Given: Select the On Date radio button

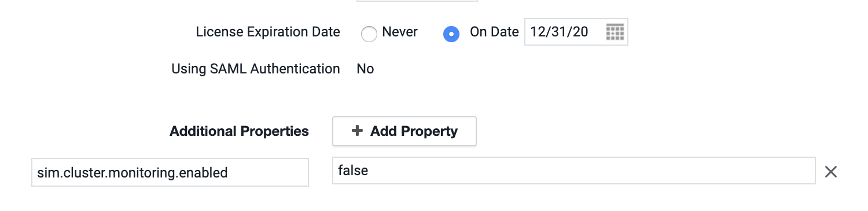Looking at the screenshot, I should (x=451, y=34).
